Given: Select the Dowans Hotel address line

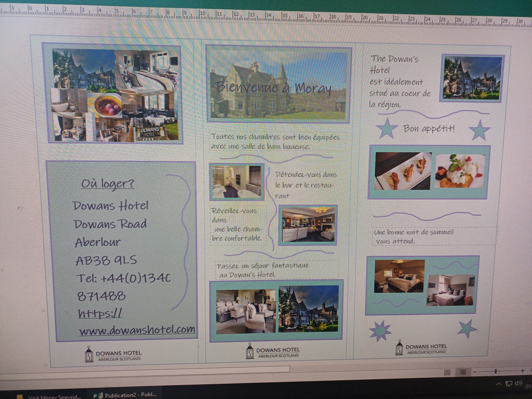Looking at the screenshot, I should coord(111,206).
